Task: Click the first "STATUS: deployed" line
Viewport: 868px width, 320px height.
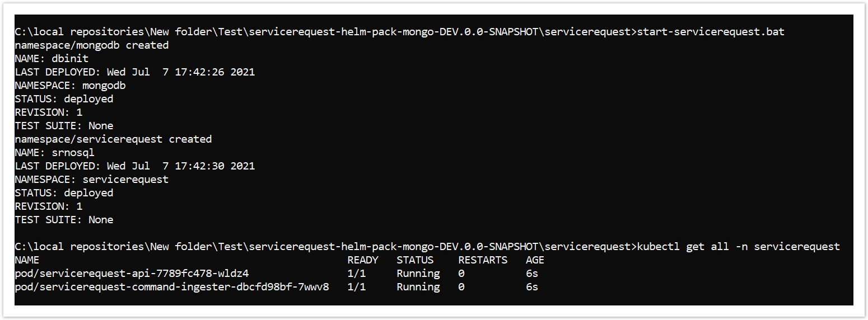Action: [x=64, y=99]
